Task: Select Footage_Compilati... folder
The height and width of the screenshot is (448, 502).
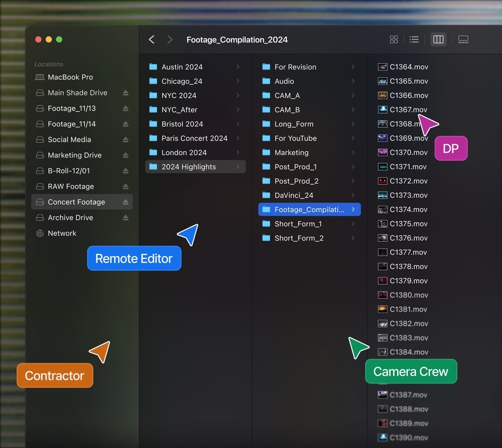Action: (309, 210)
